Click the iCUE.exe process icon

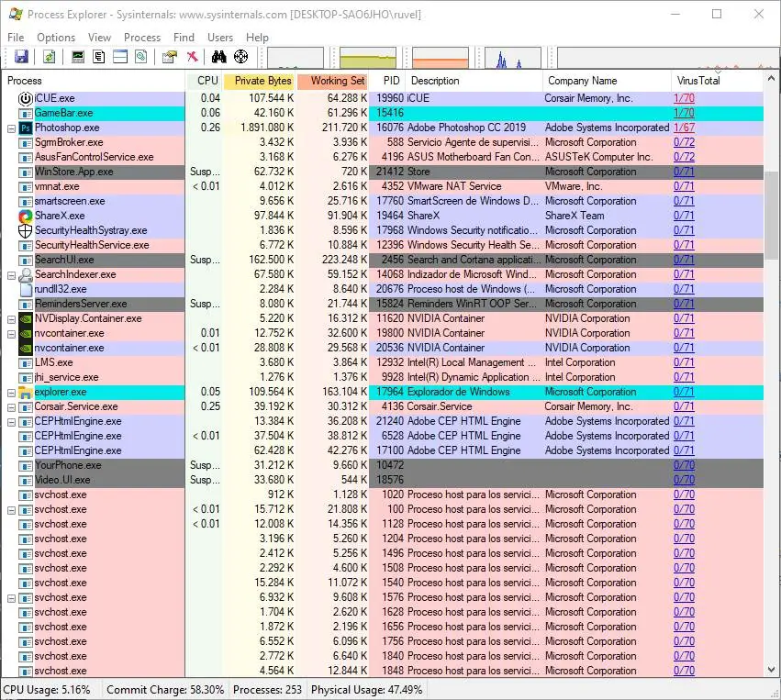click(26, 98)
